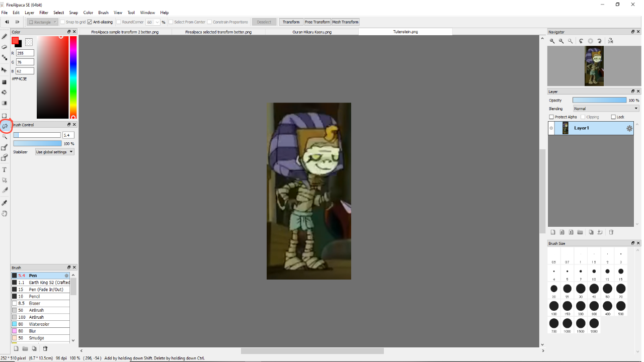Select the Text tool

pyautogui.click(x=5, y=170)
